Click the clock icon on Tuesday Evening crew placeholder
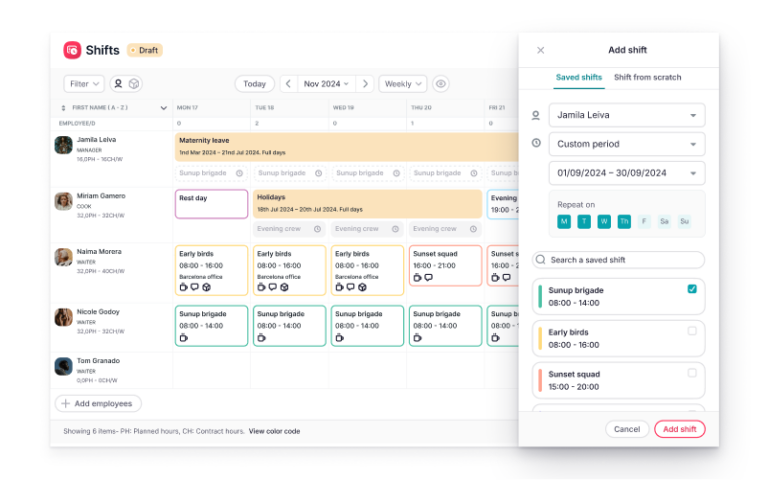 tap(317, 229)
